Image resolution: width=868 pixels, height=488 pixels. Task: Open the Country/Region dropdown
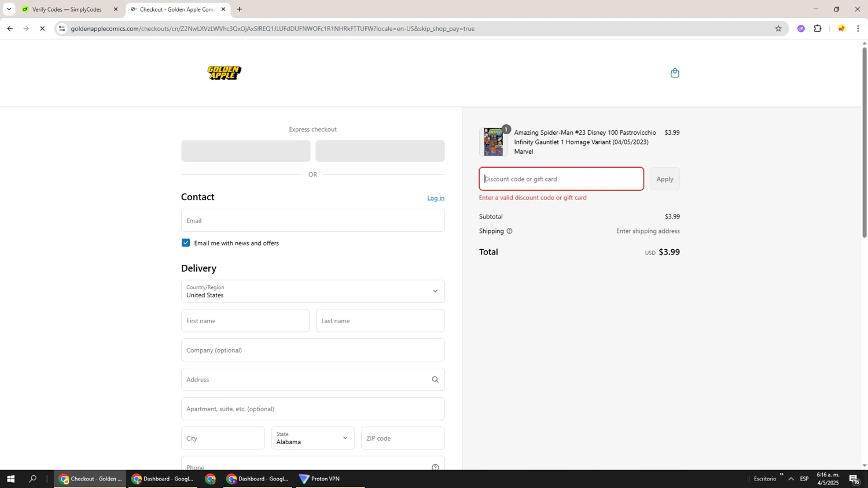point(312,291)
